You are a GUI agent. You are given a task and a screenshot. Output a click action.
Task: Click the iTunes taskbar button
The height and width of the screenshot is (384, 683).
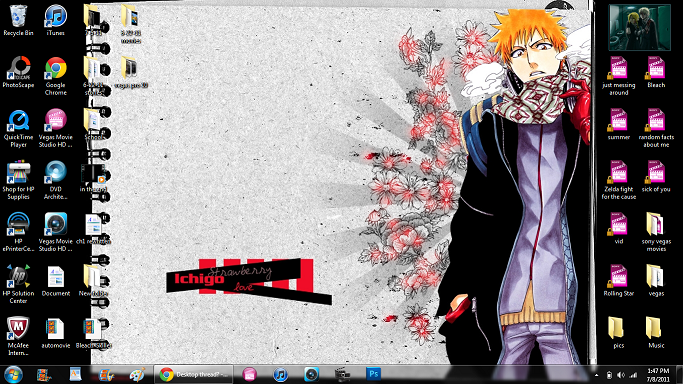[281, 374]
